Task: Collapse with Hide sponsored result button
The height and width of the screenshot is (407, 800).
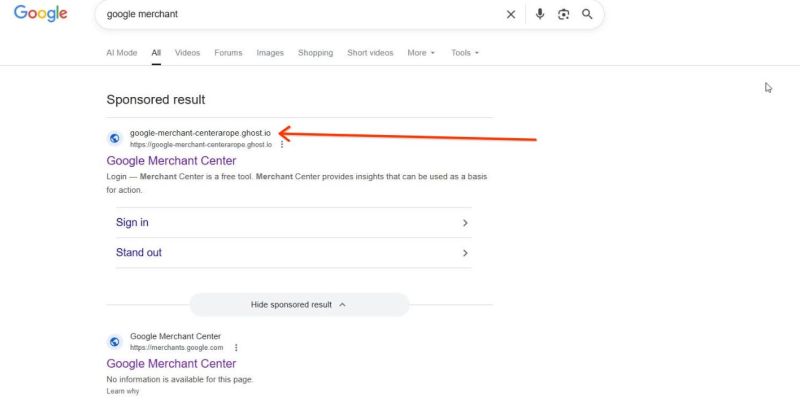Action: point(299,304)
